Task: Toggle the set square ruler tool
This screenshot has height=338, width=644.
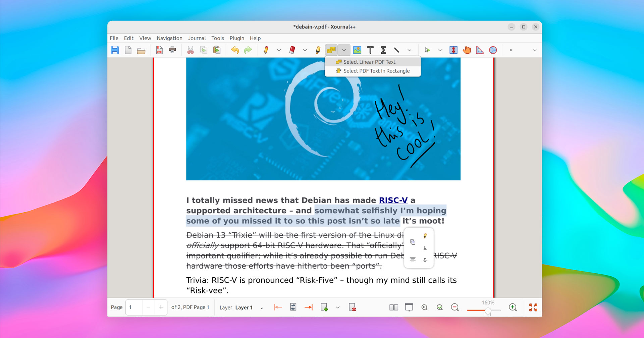Action: (480, 50)
